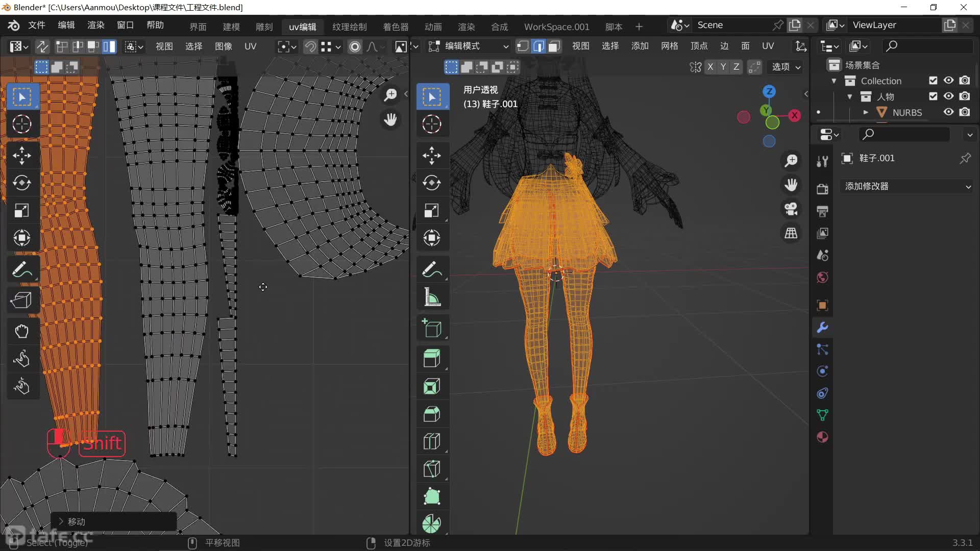This screenshot has height=551, width=980.
Task: Open the Render properties tab
Action: pyautogui.click(x=822, y=189)
